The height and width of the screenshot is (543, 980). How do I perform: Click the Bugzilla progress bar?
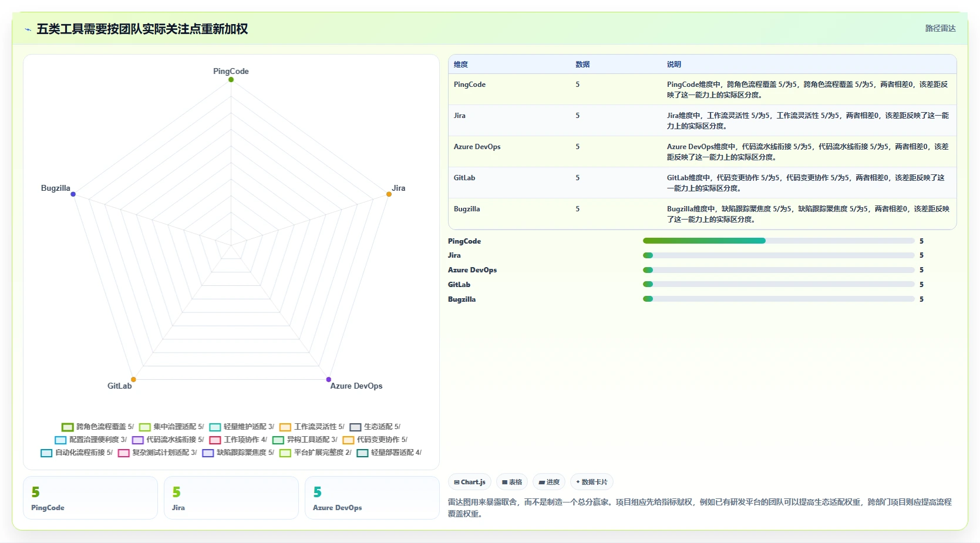pos(779,299)
